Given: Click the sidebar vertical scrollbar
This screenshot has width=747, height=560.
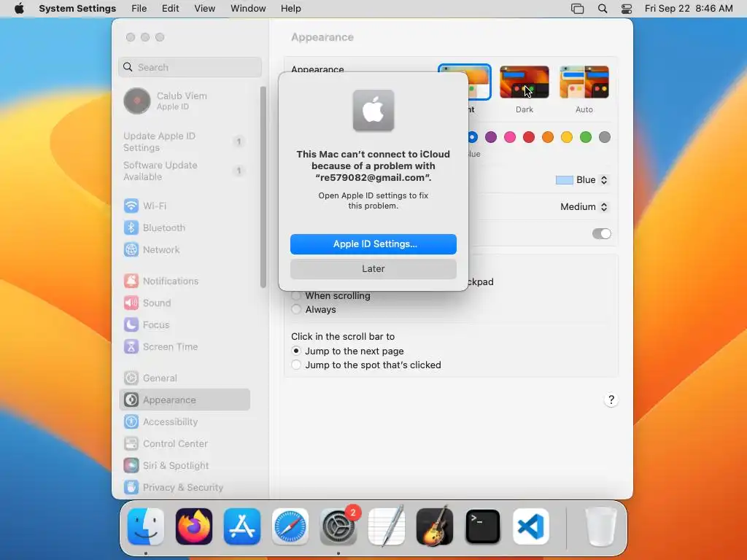Looking at the screenshot, I should pos(263,187).
